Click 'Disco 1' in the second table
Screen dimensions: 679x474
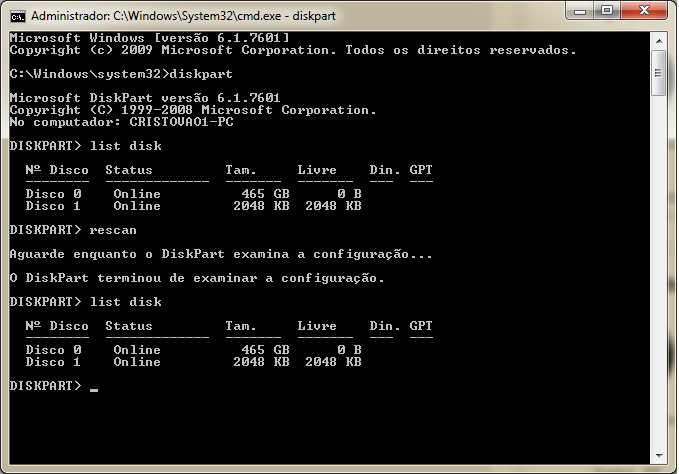[53, 361]
